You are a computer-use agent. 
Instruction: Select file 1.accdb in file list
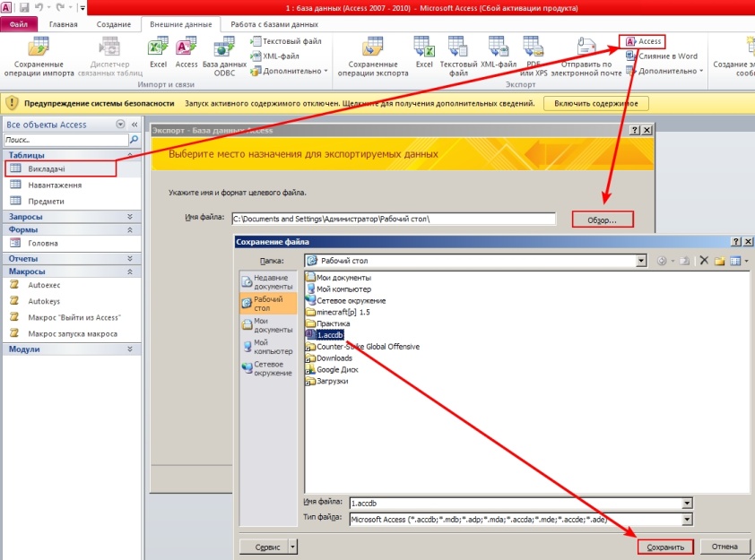(x=325, y=335)
